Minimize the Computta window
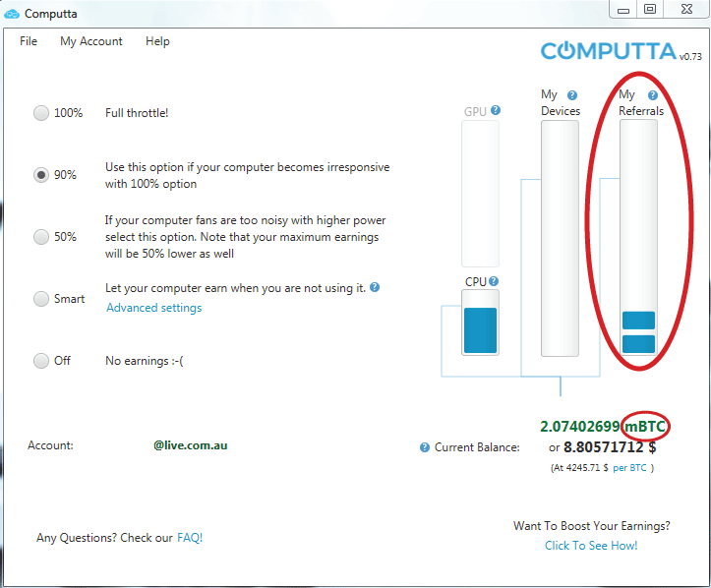The height and width of the screenshot is (588, 711). 623,9
